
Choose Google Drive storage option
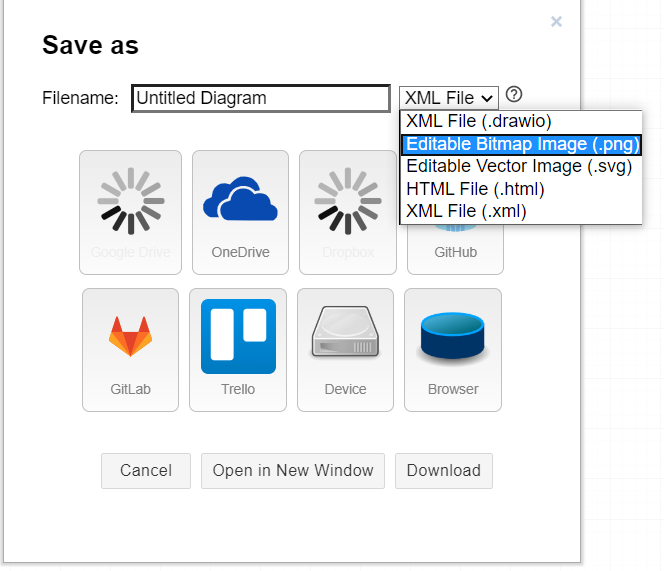[x=130, y=212]
